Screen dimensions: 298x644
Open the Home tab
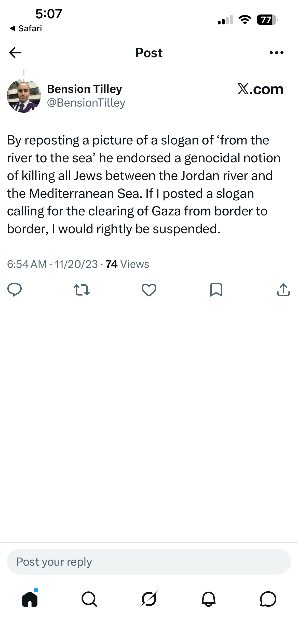[30, 599]
